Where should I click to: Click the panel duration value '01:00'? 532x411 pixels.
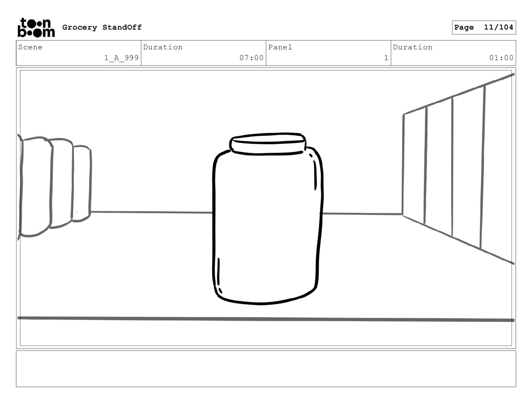[x=501, y=58]
